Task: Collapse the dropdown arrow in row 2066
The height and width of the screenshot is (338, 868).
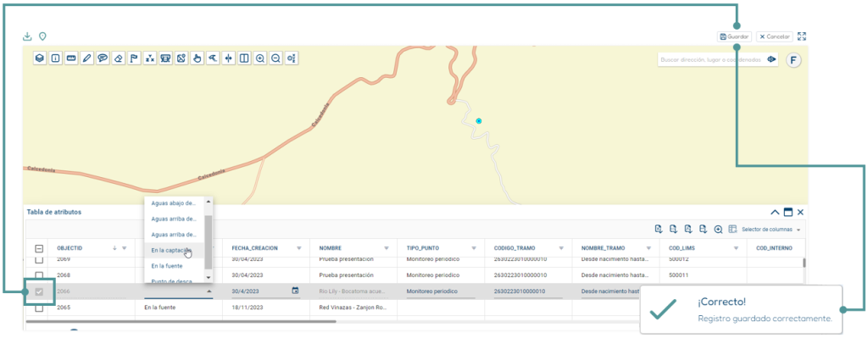Action: click(209, 291)
